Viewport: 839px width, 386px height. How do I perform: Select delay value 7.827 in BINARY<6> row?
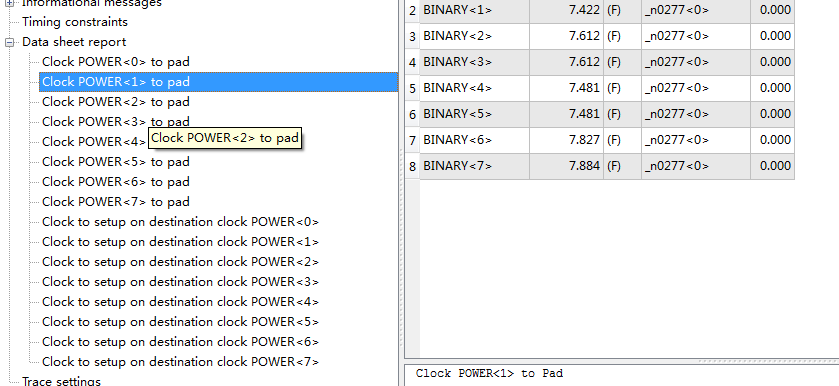tap(567, 140)
